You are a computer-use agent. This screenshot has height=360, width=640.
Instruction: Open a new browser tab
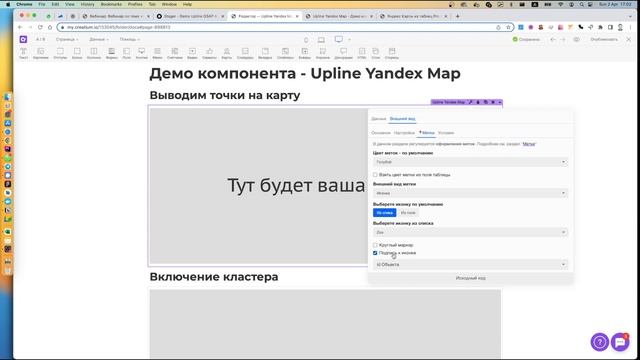point(458,16)
